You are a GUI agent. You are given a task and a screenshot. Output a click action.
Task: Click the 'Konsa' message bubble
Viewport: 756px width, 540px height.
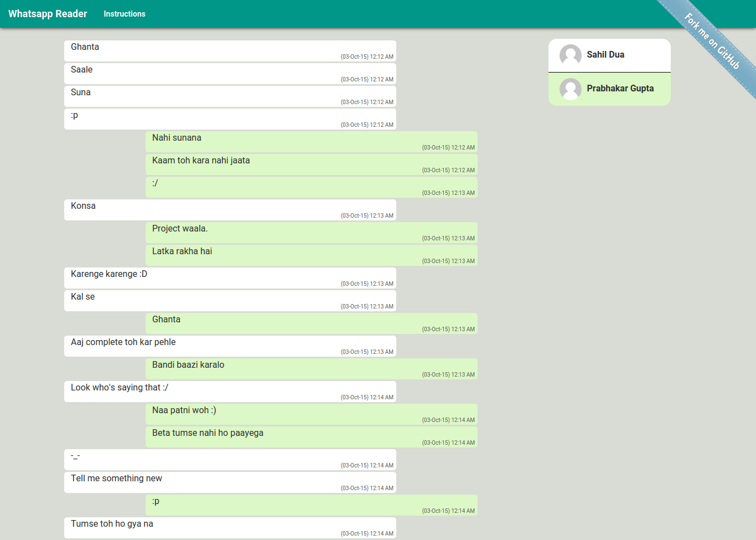click(x=230, y=210)
